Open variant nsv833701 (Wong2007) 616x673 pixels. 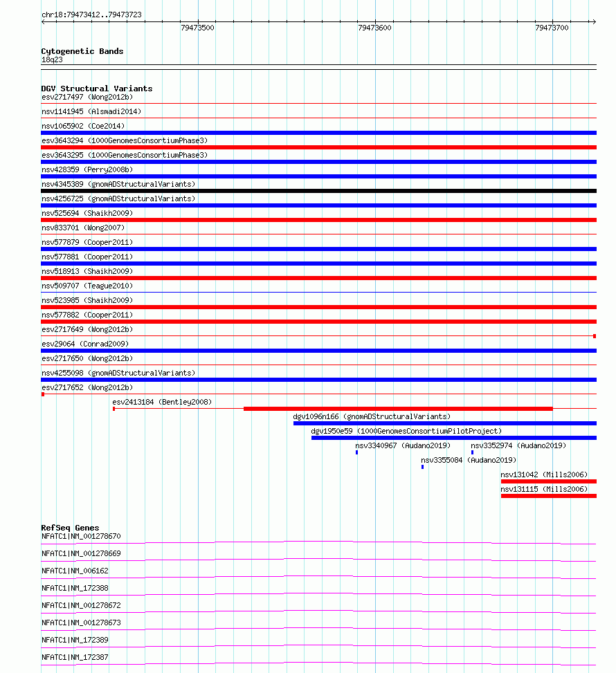point(83,228)
